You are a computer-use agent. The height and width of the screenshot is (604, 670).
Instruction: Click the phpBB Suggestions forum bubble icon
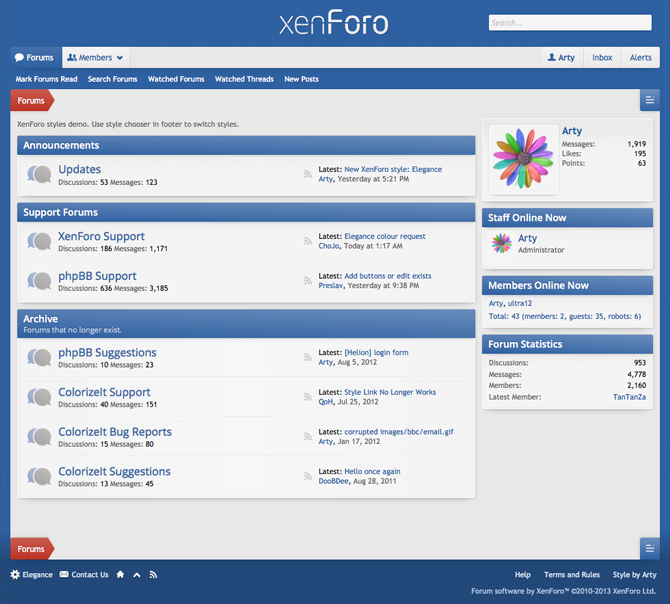(x=39, y=358)
